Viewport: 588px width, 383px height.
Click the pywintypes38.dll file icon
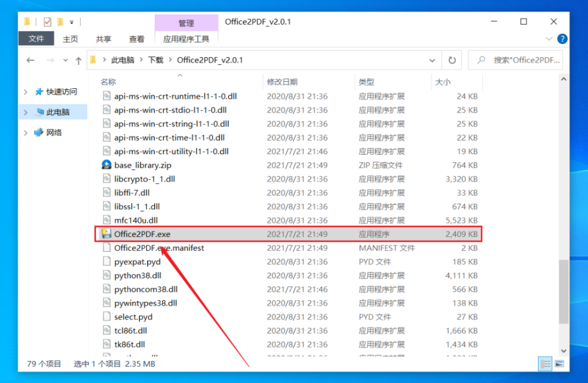pos(106,302)
